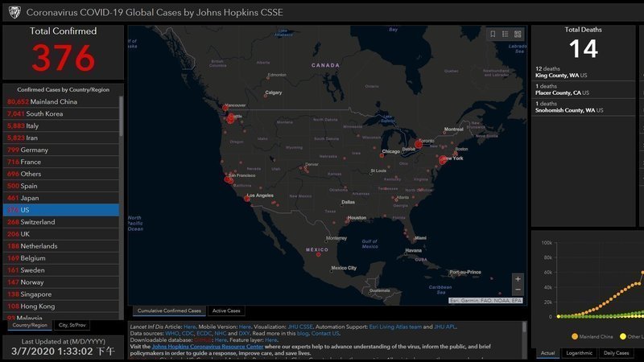644x362 pixels.
Task: Open the CDC data source link
Action: [x=188, y=333]
